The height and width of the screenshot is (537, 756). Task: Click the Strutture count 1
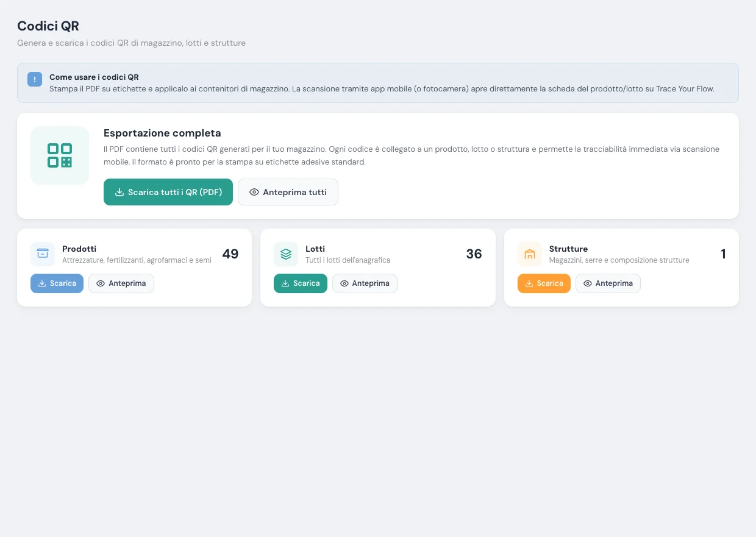pyautogui.click(x=723, y=254)
